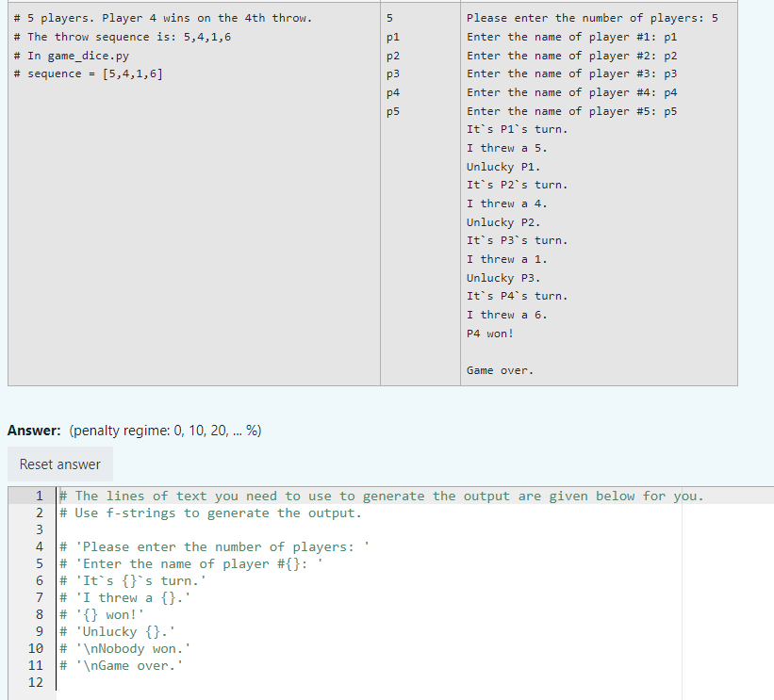This screenshot has width=774, height=700.
Task: Click the Reset answer button
Action: click(x=60, y=464)
